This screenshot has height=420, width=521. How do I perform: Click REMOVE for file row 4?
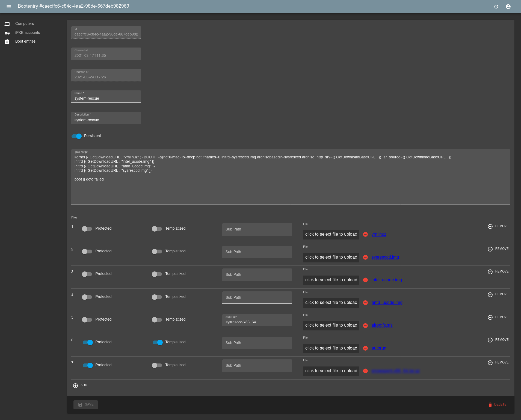pyautogui.click(x=498, y=294)
